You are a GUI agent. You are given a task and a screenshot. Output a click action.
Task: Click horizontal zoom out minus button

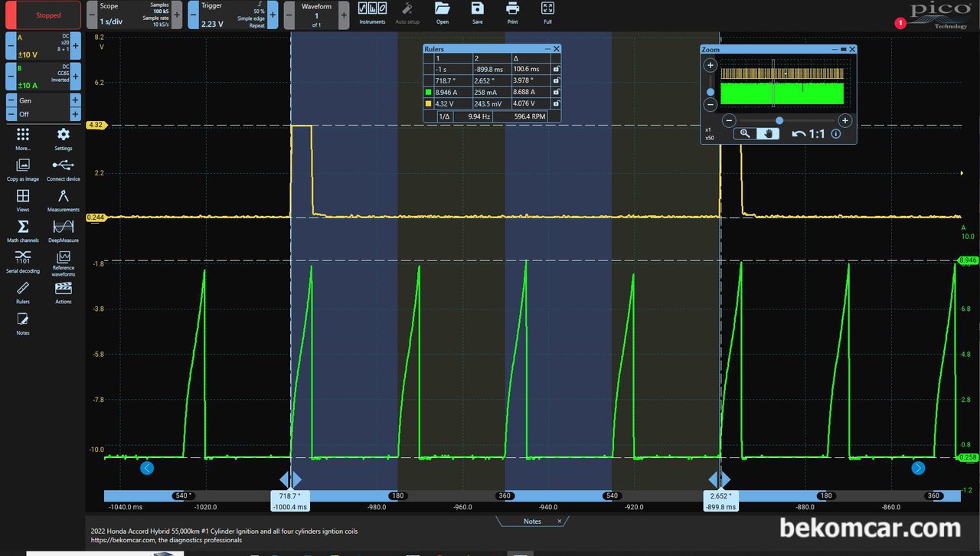730,121
